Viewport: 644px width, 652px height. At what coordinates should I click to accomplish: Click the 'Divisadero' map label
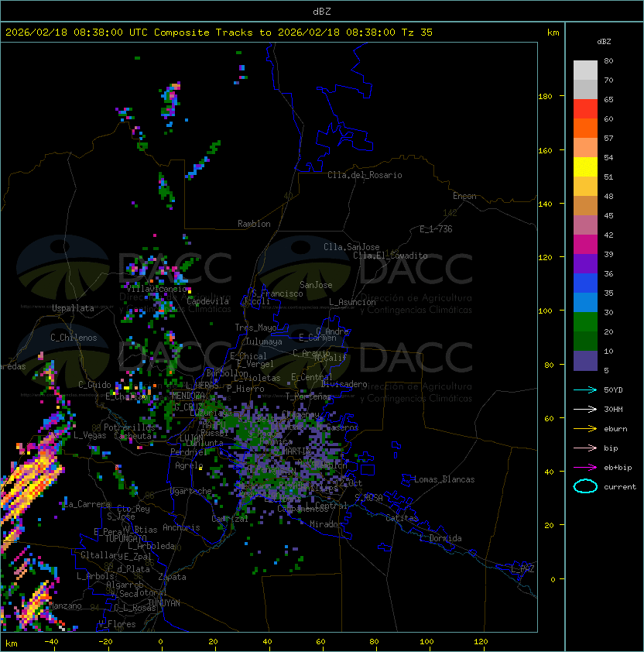[x=344, y=384]
